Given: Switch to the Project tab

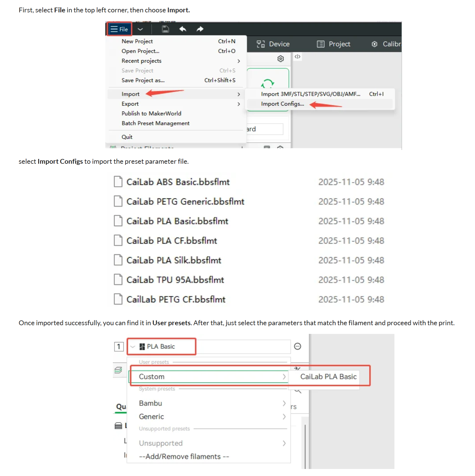Looking at the screenshot, I should tap(334, 44).
